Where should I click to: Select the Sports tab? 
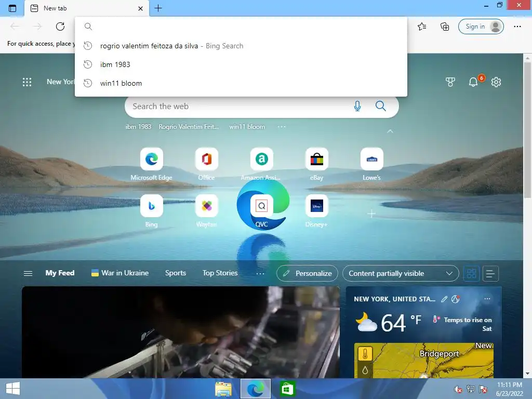(x=176, y=273)
